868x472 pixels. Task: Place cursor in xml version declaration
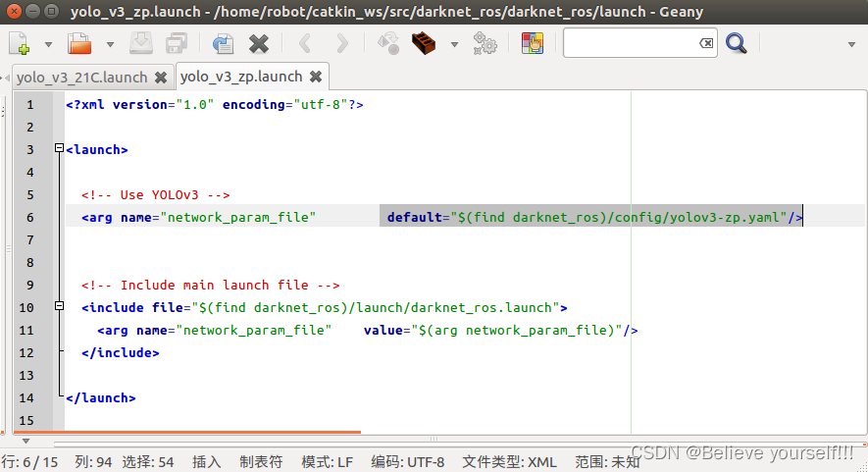click(215, 105)
